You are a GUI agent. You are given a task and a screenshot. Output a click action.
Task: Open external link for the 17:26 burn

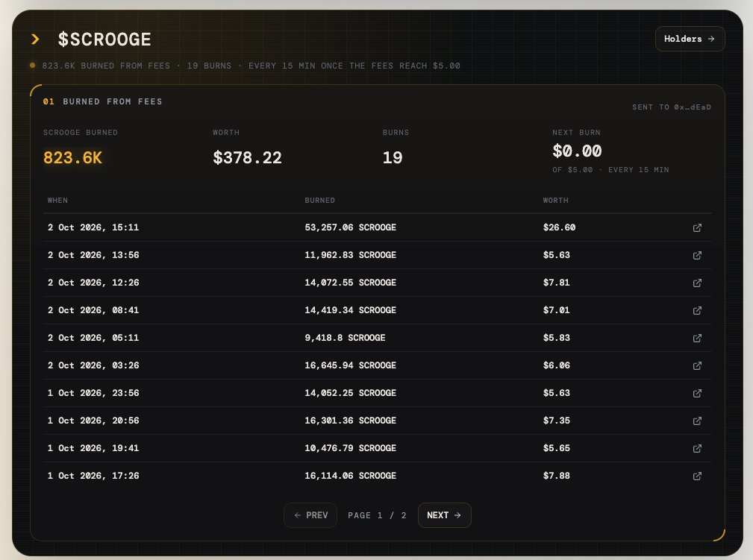click(x=697, y=476)
